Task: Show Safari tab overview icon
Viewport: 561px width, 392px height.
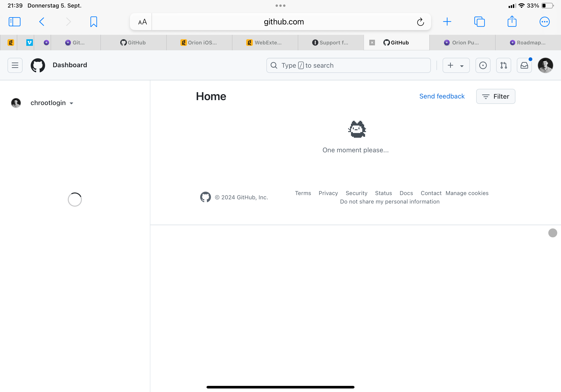Action: pyautogui.click(x=479, y=22)
